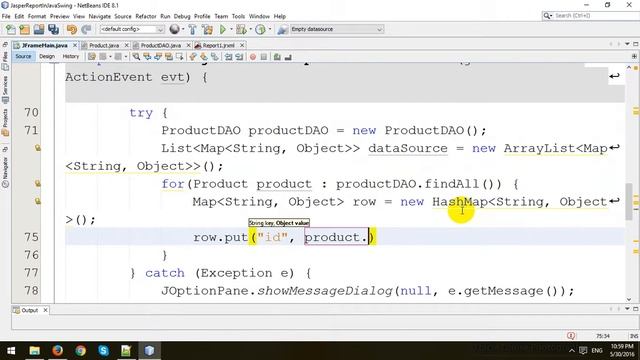Image resolution: width=640 pixels, height=360 pixels.
Task: Toggle bookmark on the current line
Action: pos(214,57)
